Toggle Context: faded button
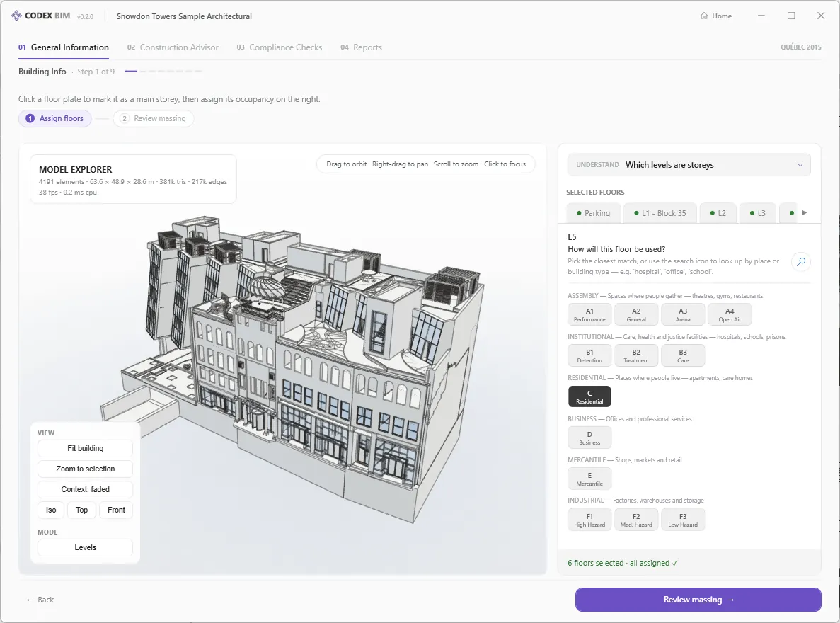The width and height of the screenshot is (840, 623). coord(85,489)
